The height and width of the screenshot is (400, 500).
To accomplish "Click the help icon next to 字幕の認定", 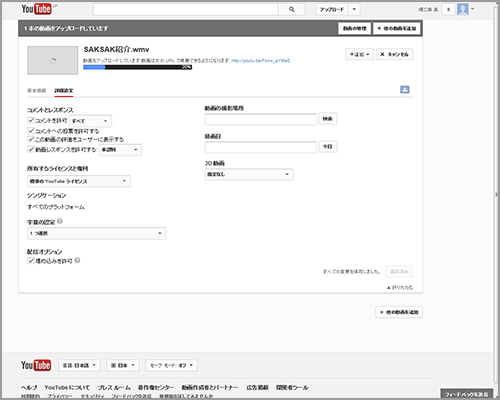I will [x=60, y=221].
